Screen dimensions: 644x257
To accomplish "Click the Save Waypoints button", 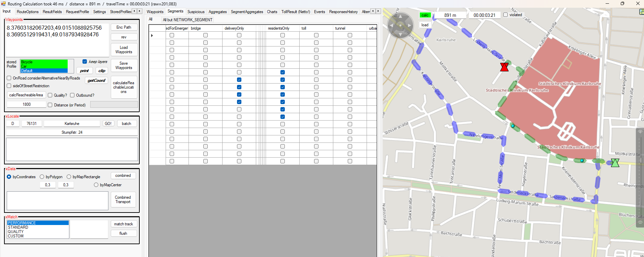I will click(124, 66).
